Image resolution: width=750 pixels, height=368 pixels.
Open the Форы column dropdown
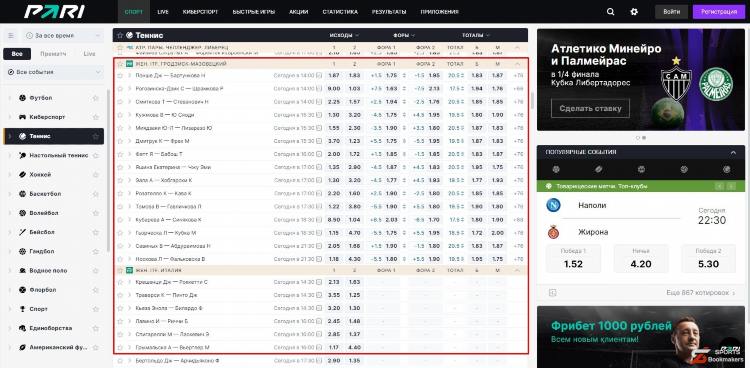click(x=404, y=35)
